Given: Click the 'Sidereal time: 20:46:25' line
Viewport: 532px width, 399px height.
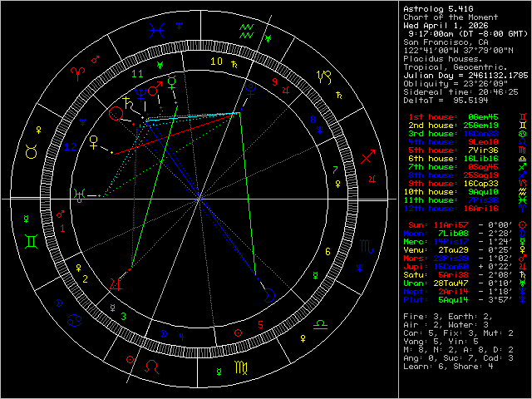Looking at the screenshot, I should [x=461, y=92].
